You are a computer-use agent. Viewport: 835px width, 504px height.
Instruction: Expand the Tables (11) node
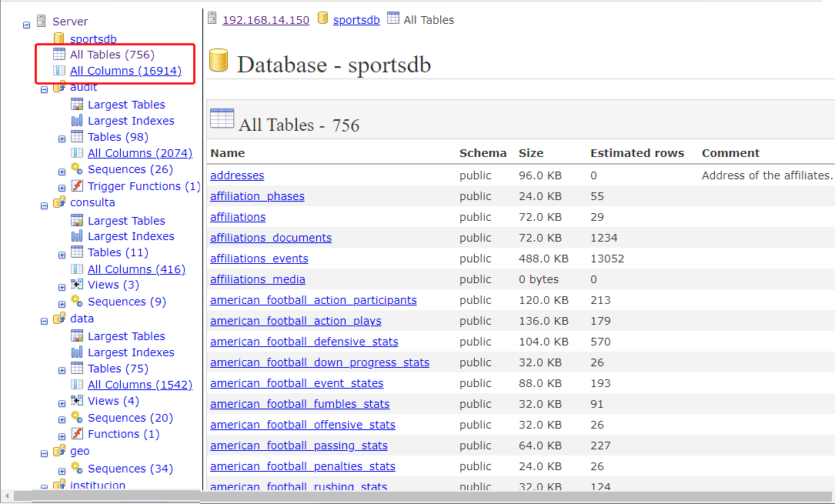click(x=62, y=255)
